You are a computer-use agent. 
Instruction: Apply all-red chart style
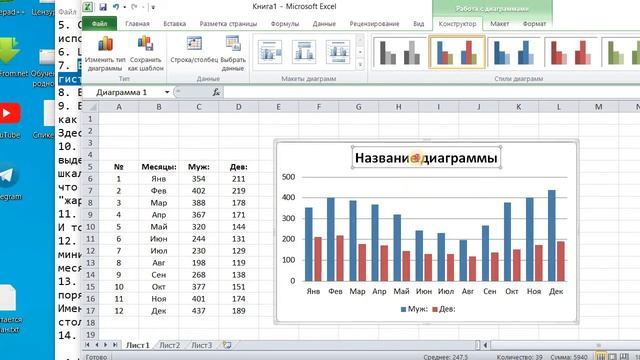pos(571,52)
